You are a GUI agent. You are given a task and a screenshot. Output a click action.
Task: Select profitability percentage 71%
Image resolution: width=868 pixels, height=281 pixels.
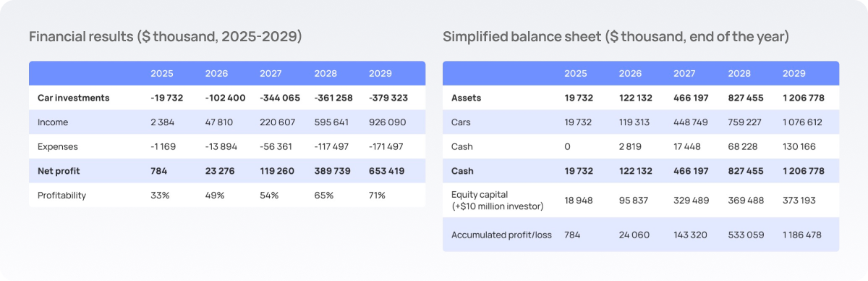click(377, 196)
